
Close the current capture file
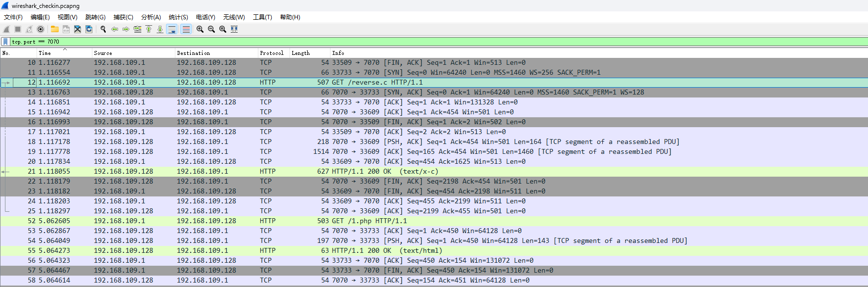pyautogui.click(x=78, y=29)
